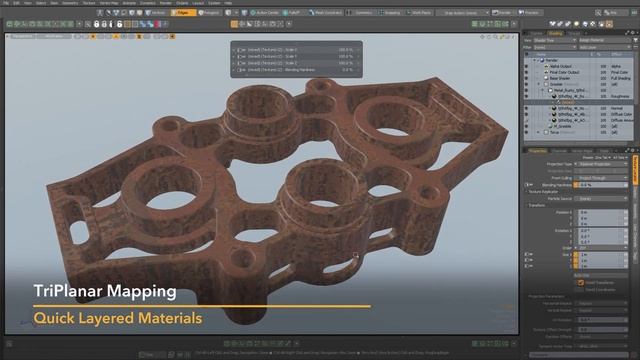640x360 pixels.
Task: Collapse the Texture Replicator section
Action: 543,191
